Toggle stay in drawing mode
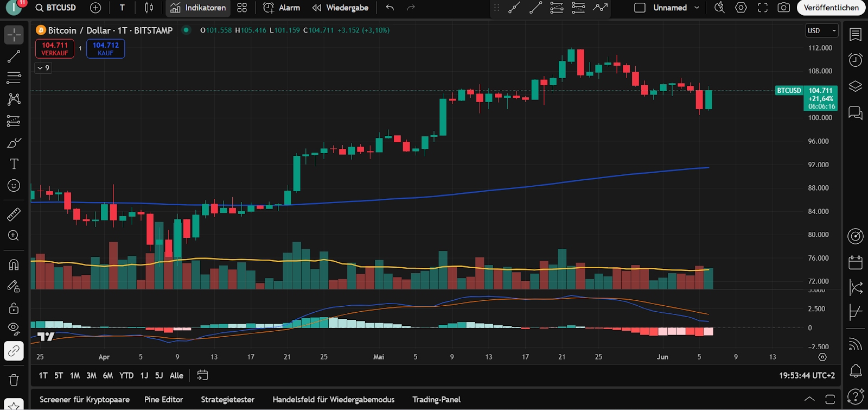The height and width of the screenshot is (410, 868). click(x=14, y=286)
